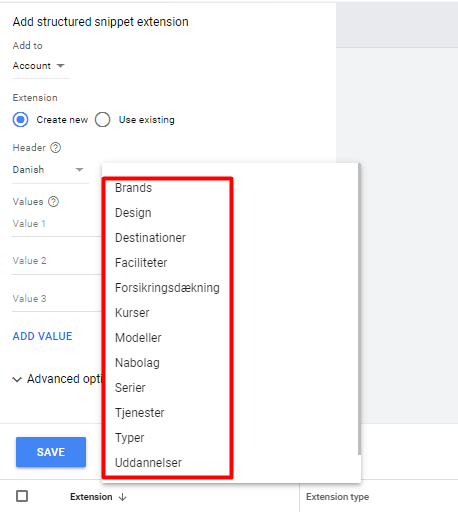Click into the Value 1 field
Screen dimensions: 458x512
coord(57,224)
